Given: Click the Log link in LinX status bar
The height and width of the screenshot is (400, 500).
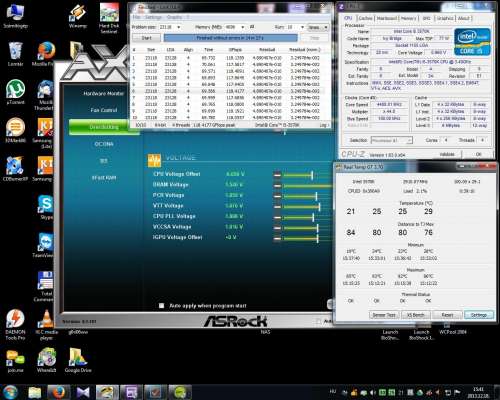Looking at the screenshot, I should (x=324, y=125).
